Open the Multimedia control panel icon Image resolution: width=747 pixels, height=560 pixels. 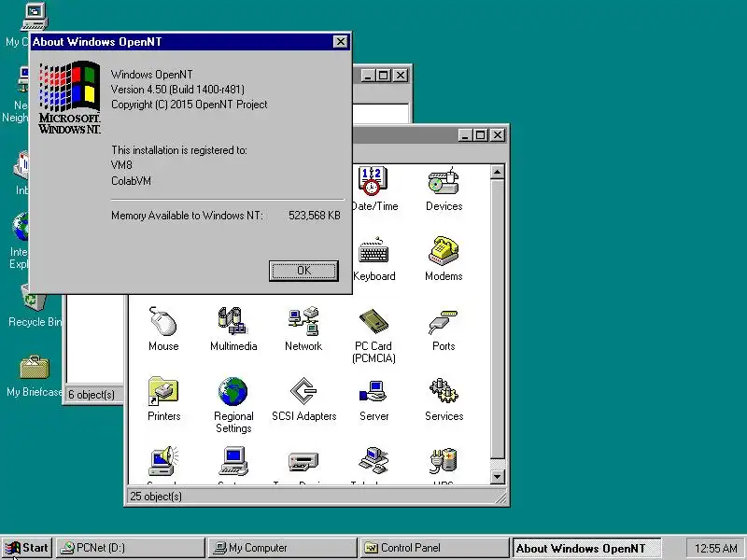click(x=233, y=321)
